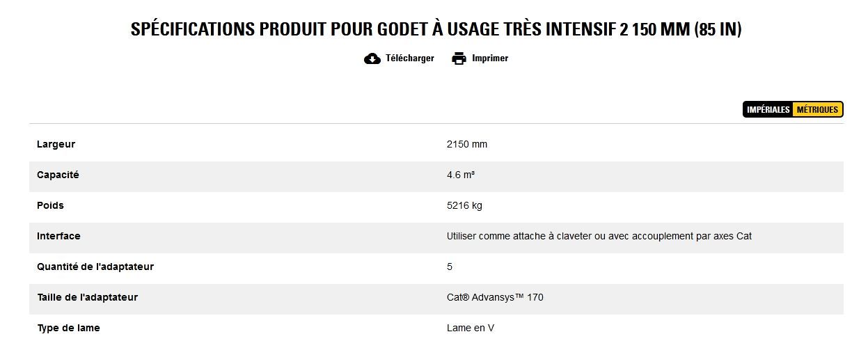Select the Métriques units toggle
This screenshot has height=357, width=868.
point(817,110)
